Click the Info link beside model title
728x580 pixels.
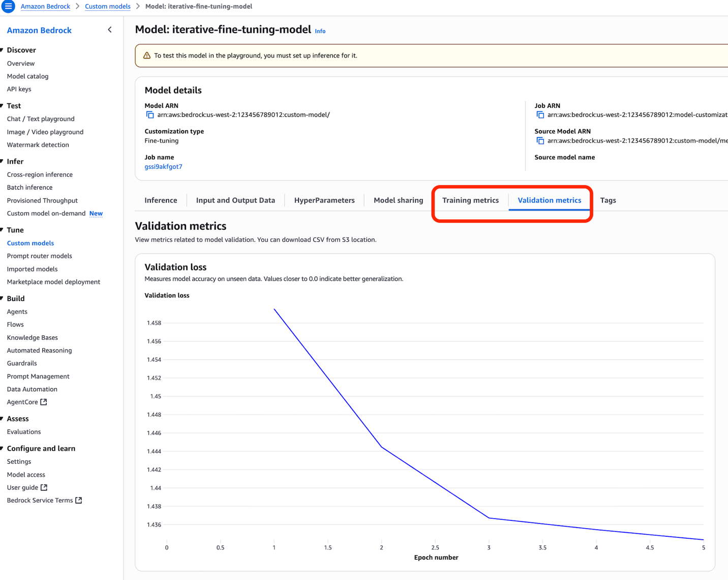(x=320, y=31)
